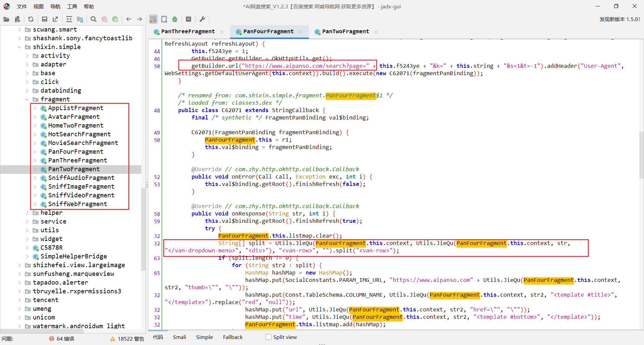Open the 帮助 menu
The width and height of the screenshot is (644, 345).
(89, 6)
